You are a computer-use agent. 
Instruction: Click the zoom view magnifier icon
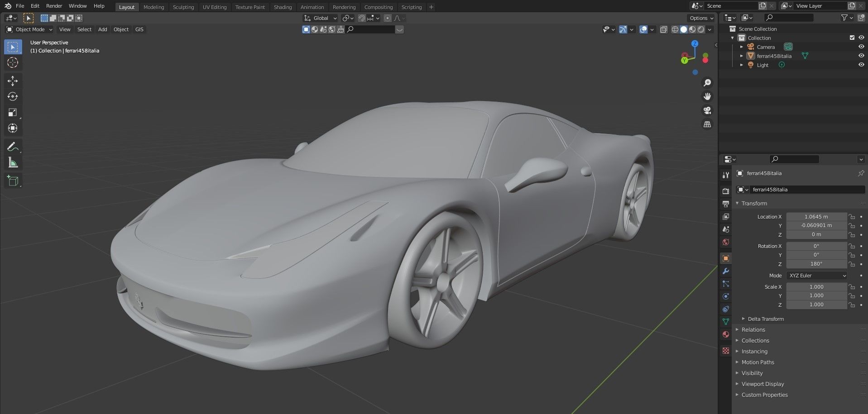[707, 83]
